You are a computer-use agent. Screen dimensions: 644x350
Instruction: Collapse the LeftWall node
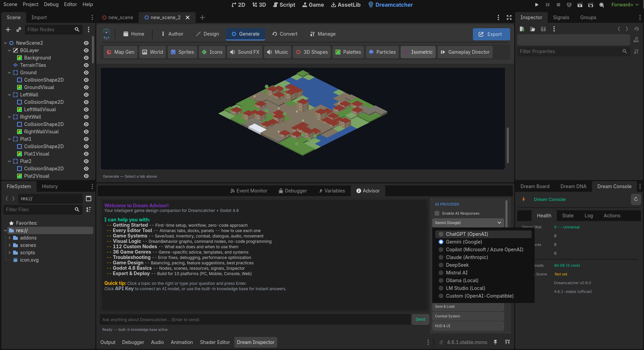point(9,95)
